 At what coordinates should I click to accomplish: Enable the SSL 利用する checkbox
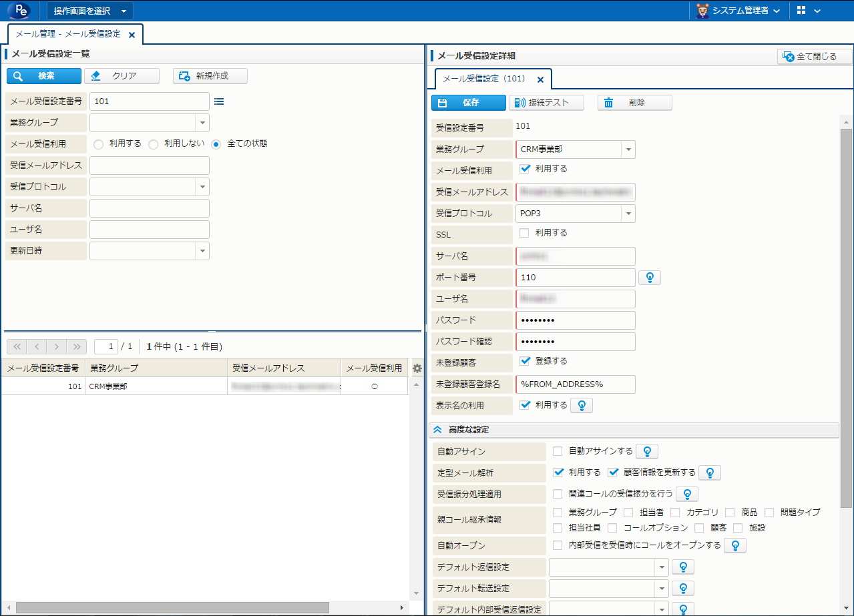click(x=524, y=233)
